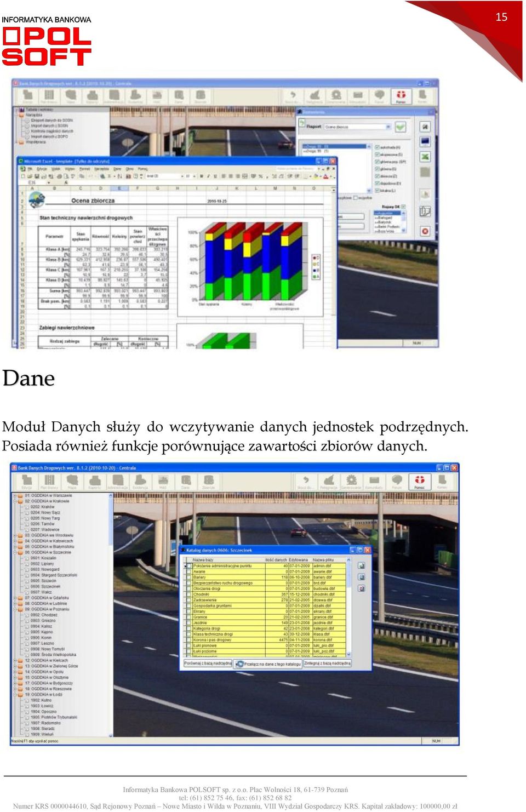This screenshot has height=812, width=526.
Task: Click tree panel scrollbar in lower window
Action: coord(110,615)
